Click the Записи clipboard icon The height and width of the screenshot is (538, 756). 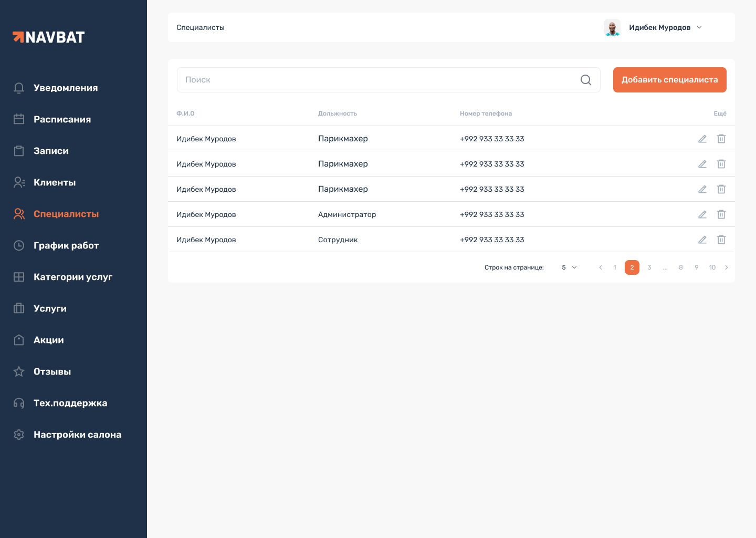pos(19,151)
